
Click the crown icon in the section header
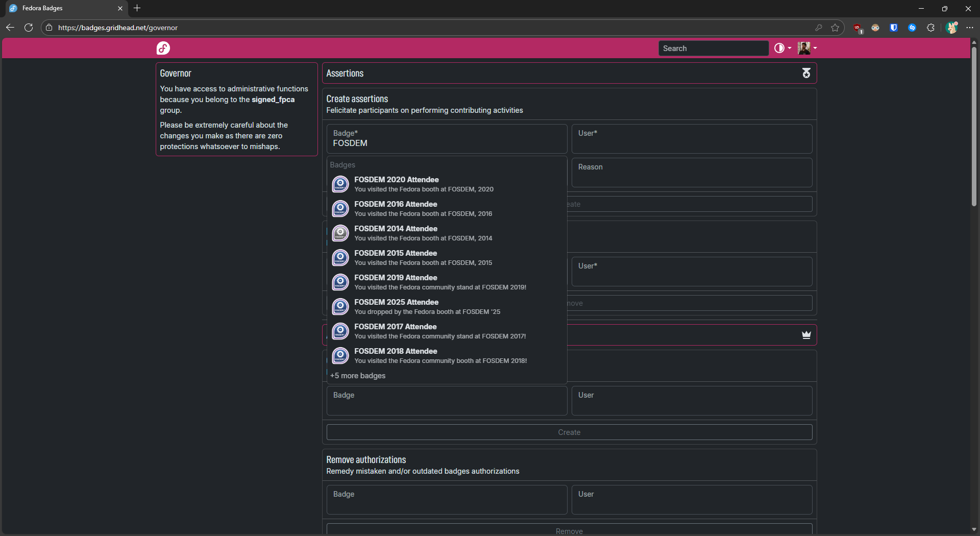(806, 335)
